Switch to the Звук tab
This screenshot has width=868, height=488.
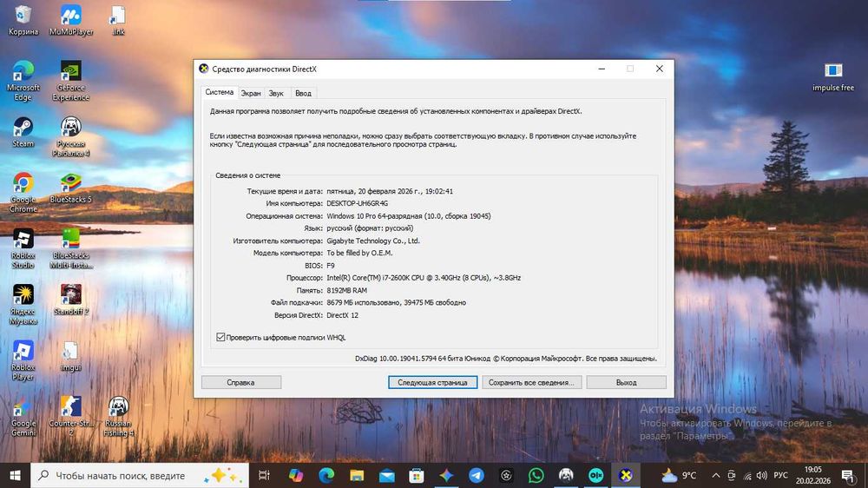pos(276,93)
